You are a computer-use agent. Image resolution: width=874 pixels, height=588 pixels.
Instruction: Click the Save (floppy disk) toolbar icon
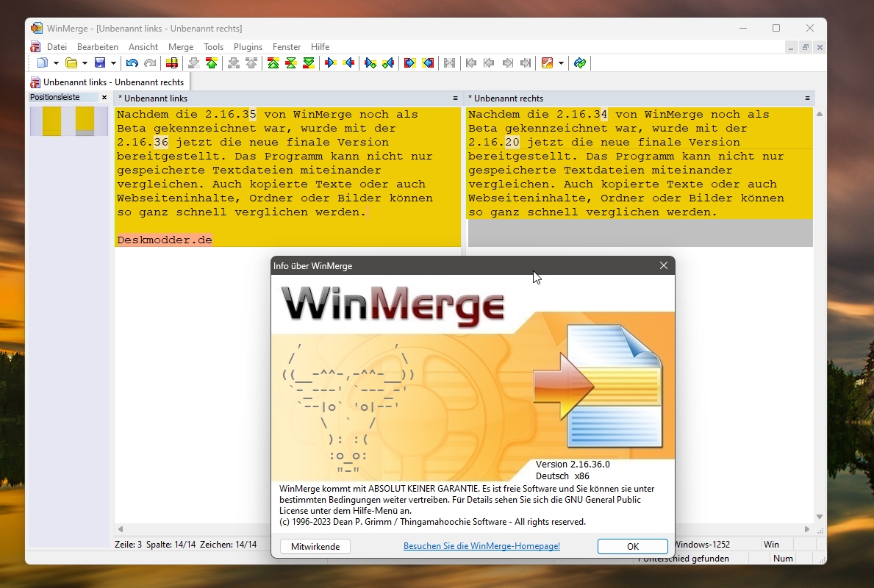(100, 63)
